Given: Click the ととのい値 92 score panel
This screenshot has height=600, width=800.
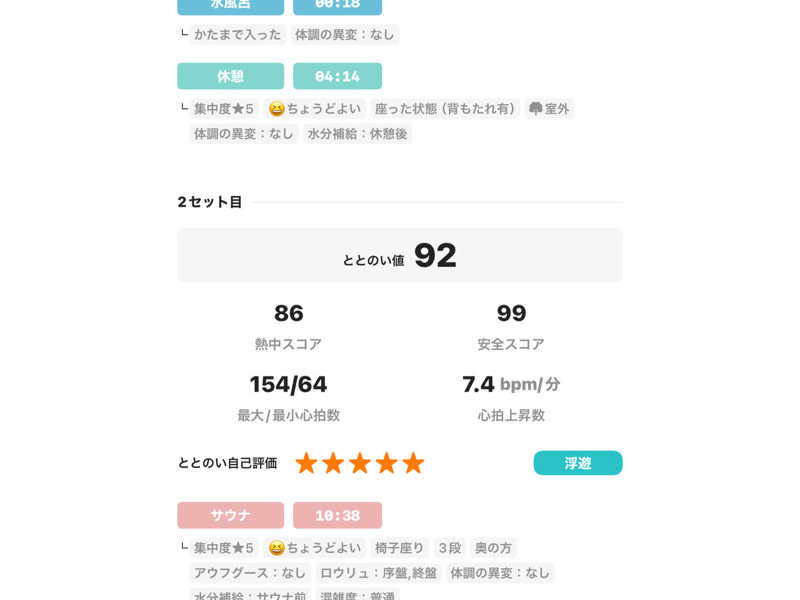Looking at the screenshot, I should (x=400, y=255).
